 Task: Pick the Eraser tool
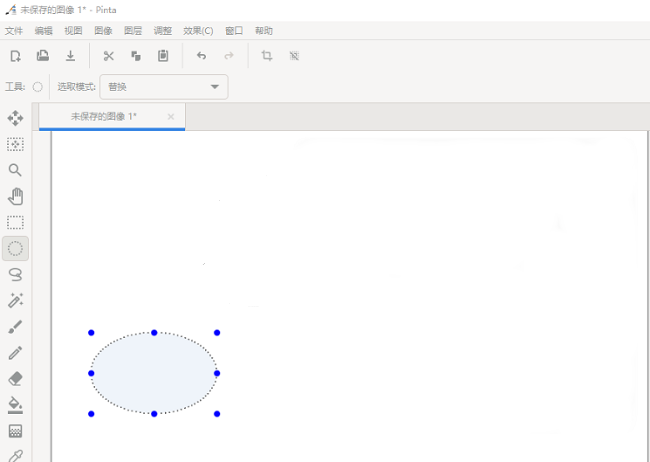click(15, 379)
